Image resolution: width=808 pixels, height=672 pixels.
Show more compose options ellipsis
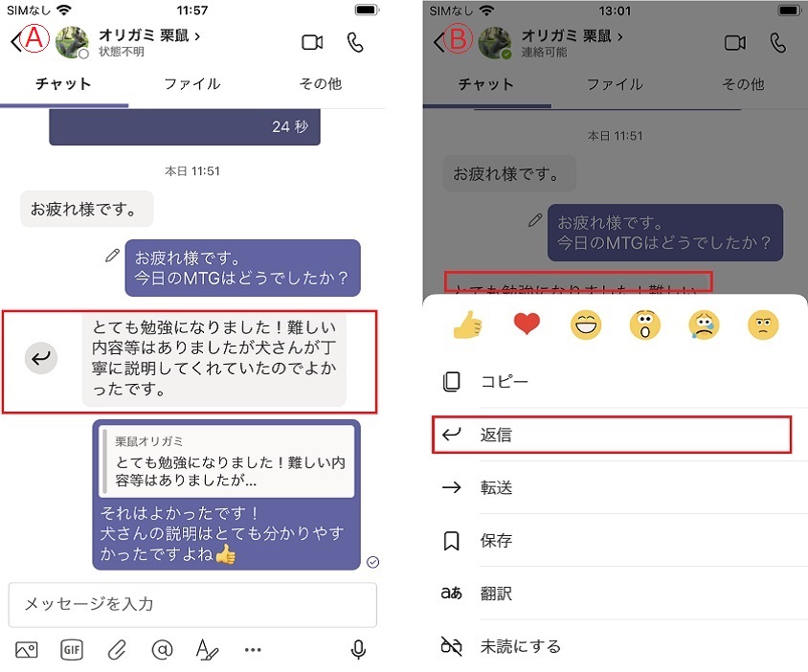click(x=253, y=650)
